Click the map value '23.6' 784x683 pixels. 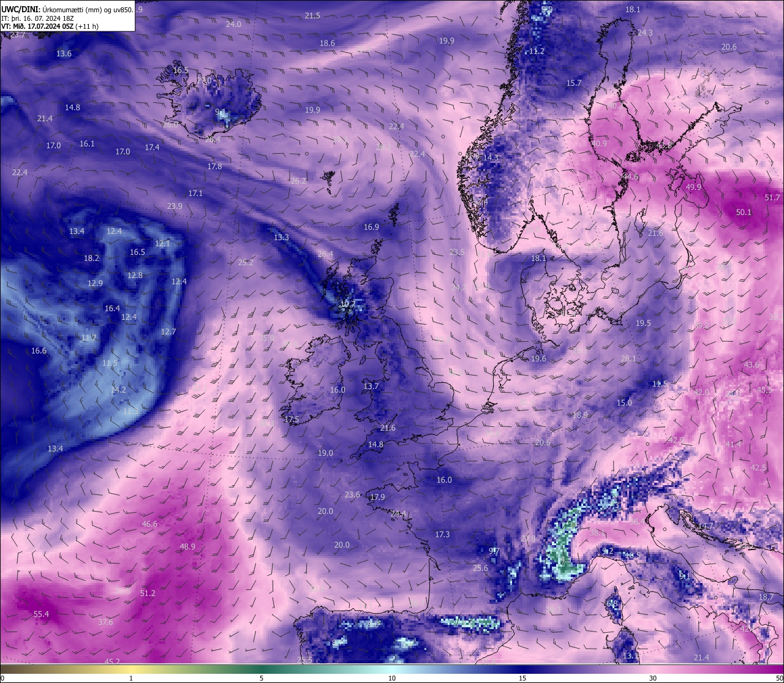click(x=352, y=494)
